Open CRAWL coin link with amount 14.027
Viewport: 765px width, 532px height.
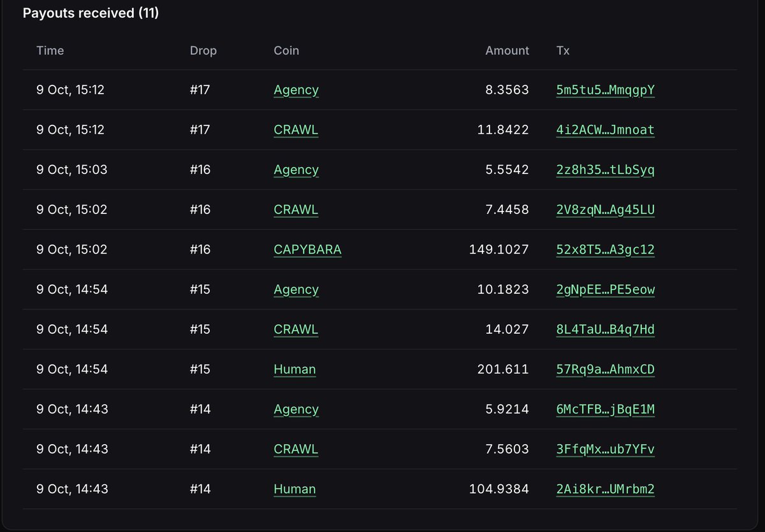tap(296, 329)
